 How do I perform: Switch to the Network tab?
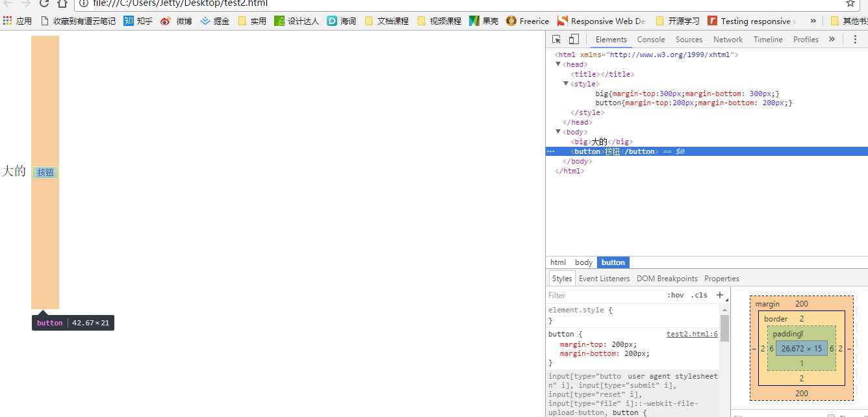[x=728, y=39]
